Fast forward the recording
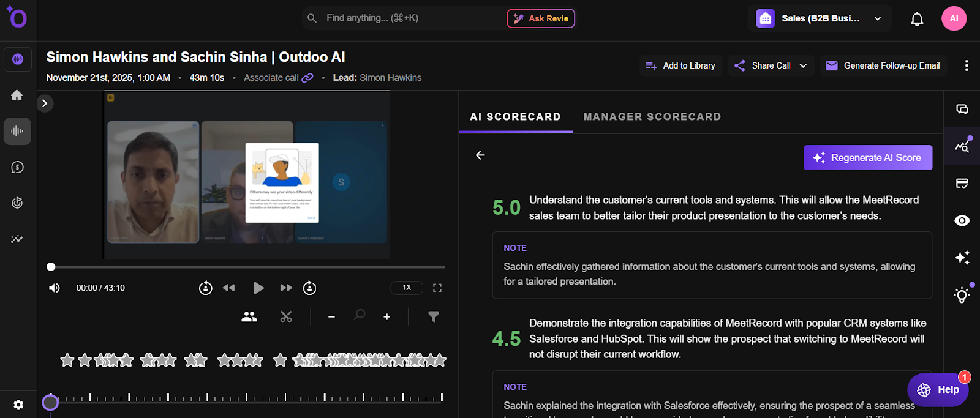Image resolution: width=980 pixels, height=418 pixels. click(x=286, y=288)
